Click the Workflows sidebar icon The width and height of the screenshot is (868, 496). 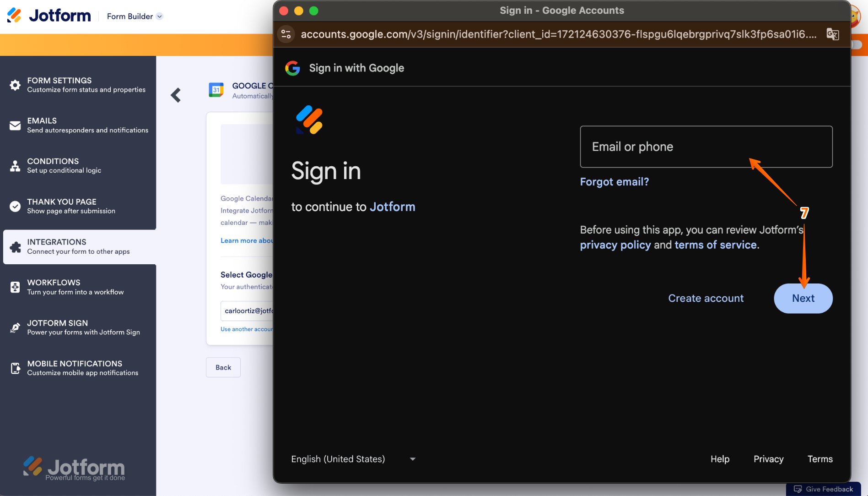tap(15, 287)
